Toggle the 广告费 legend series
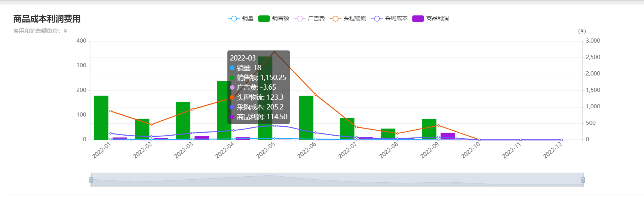 pyautogui.click(x=309, y=18)
